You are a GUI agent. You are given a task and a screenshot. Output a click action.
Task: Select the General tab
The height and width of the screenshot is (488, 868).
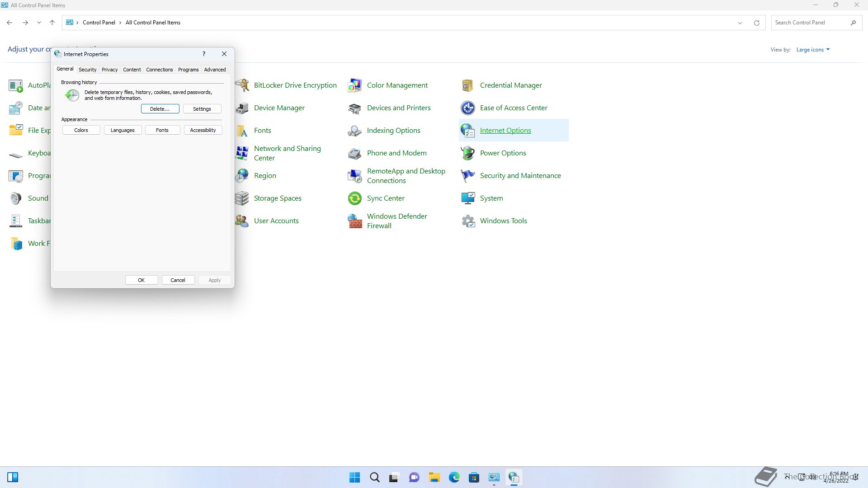[x=65, y=69]
